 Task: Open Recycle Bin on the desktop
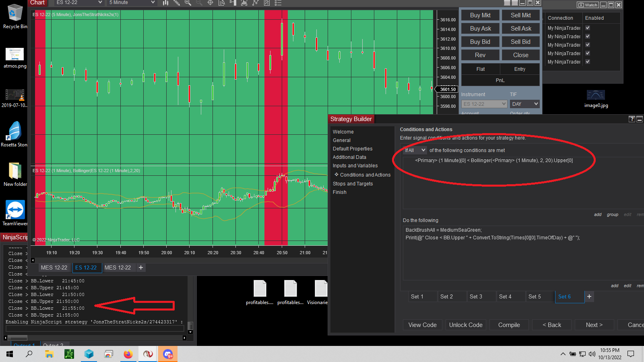pos(15,17)
